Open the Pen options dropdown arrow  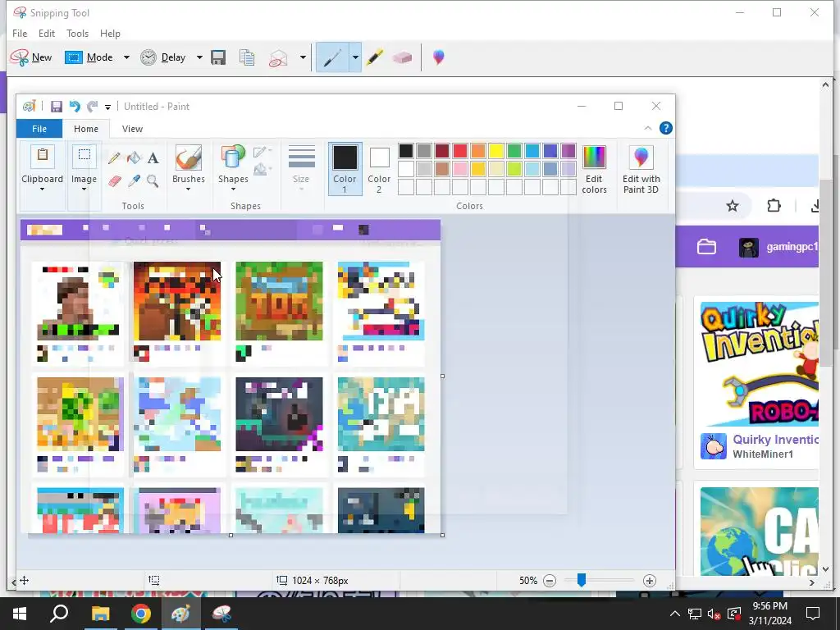coord(355,57)
